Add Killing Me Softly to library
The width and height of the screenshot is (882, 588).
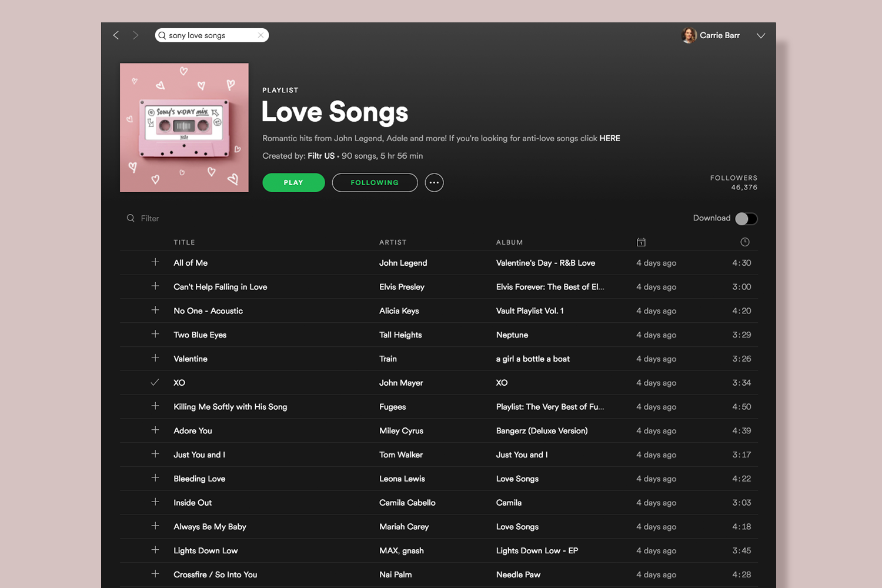tap(155, 406)
